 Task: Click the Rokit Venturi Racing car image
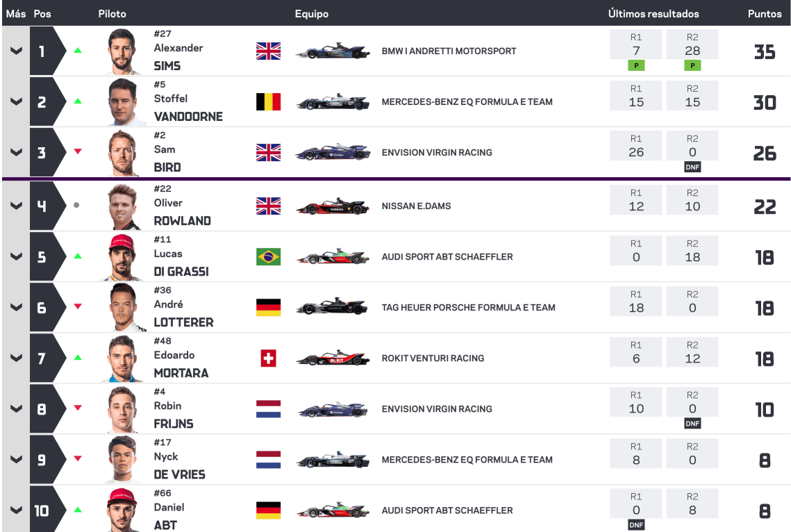coord(333,359)
